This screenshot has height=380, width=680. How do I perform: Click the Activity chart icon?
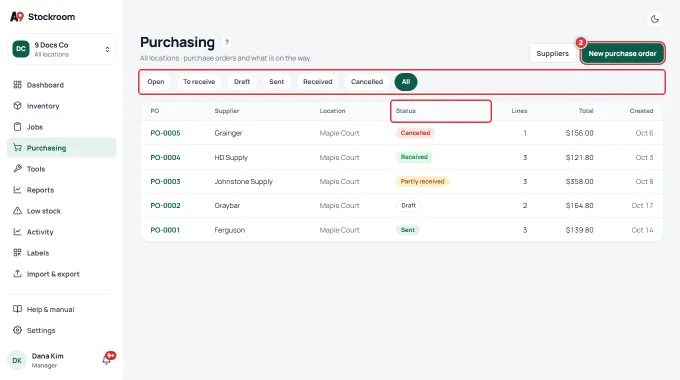click(17, 232)
